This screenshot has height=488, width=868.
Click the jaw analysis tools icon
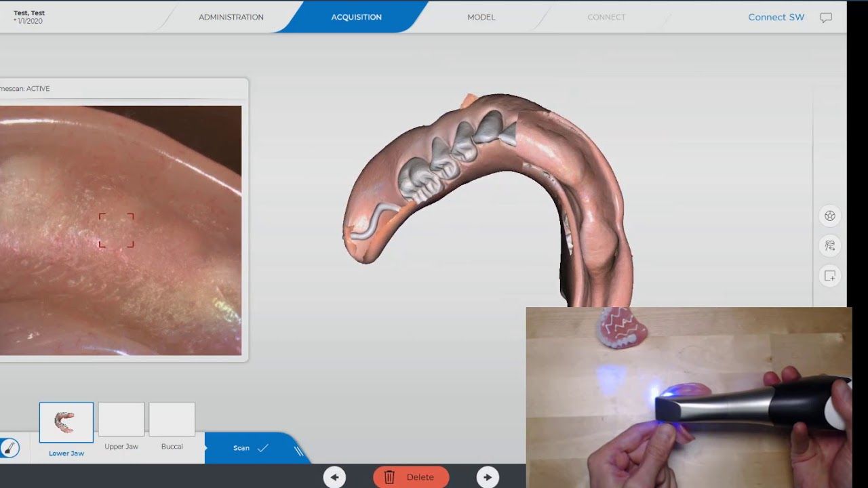point(829,246)
